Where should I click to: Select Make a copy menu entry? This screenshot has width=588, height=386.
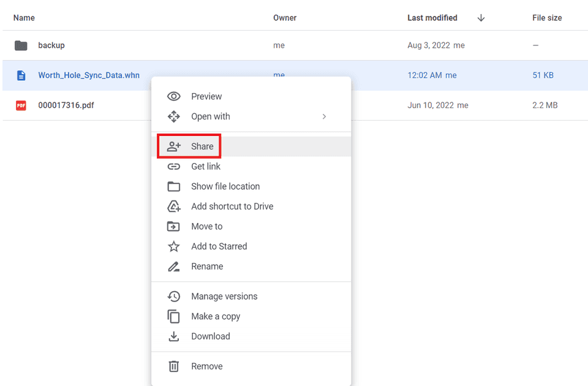(x=216, y=316)
